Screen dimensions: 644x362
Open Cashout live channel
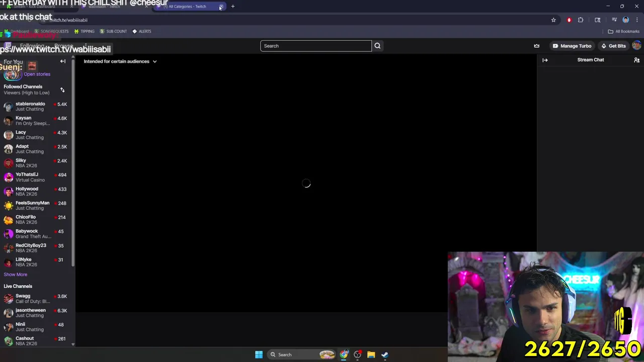[x=36, y=341]
